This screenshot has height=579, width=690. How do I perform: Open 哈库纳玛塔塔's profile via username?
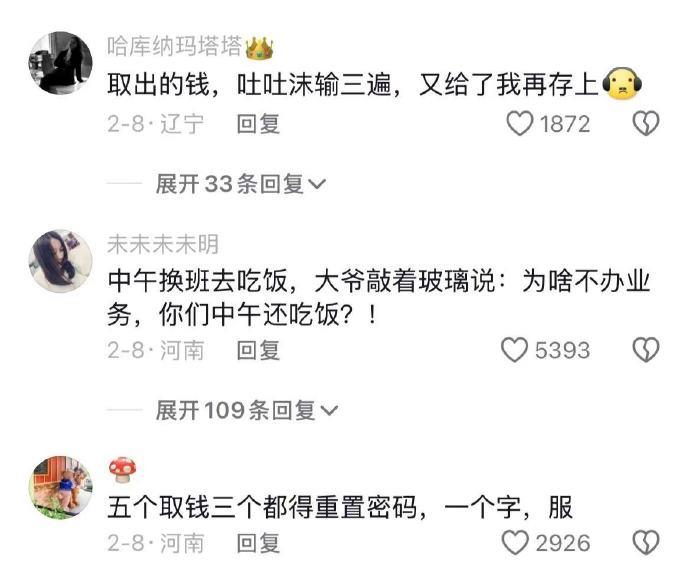[x=175, y=46]
